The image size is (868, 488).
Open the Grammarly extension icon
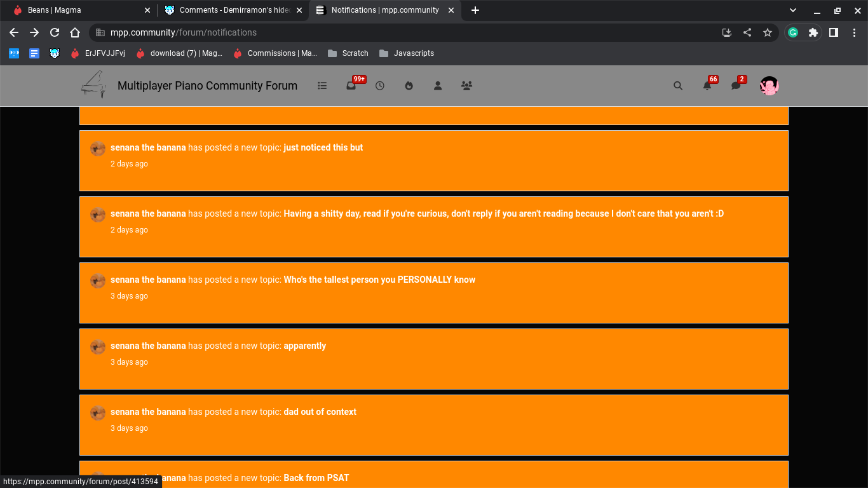[793, 32]
